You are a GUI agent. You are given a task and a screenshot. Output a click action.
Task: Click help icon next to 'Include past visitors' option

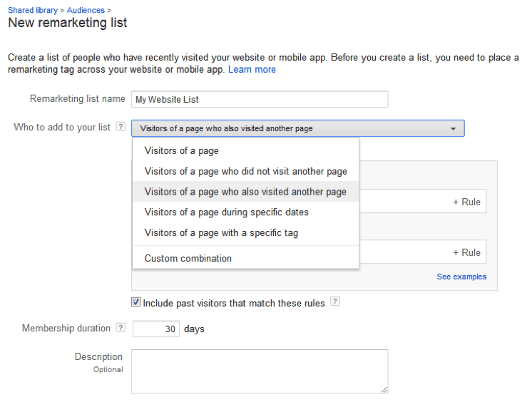[335, 302]
